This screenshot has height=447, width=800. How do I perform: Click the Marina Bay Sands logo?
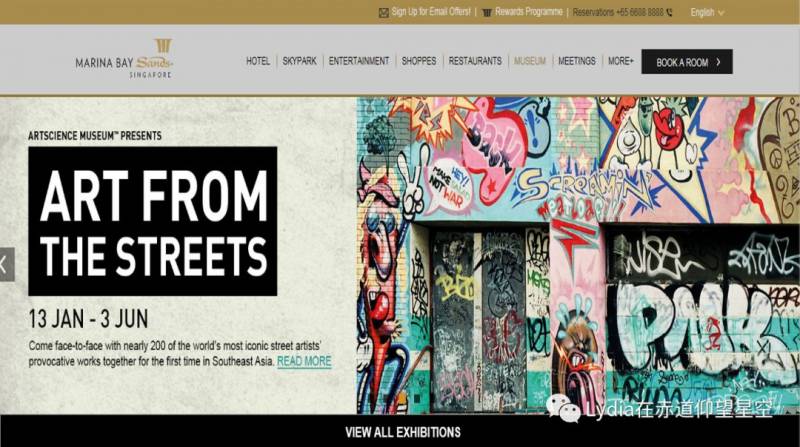124,58
